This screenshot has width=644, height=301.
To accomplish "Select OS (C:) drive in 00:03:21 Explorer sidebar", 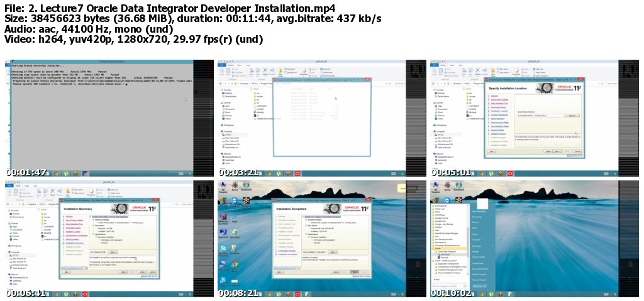I will click(228, 134).
